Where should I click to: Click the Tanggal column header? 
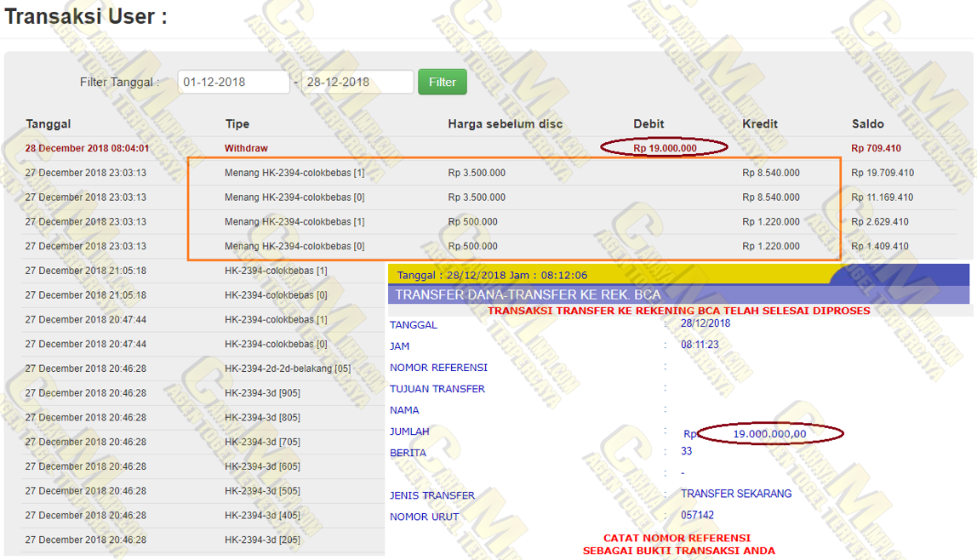(x=49, y=124)
